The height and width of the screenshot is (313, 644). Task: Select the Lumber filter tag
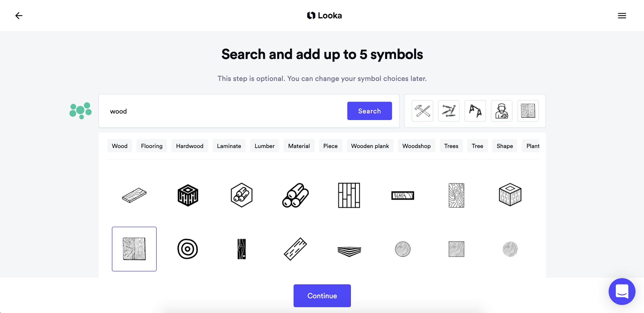(265, 146)
